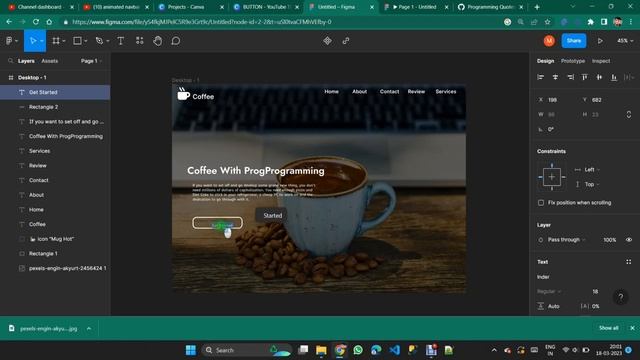
Task: Switch to the Design tab
Action: pos(545,61)
